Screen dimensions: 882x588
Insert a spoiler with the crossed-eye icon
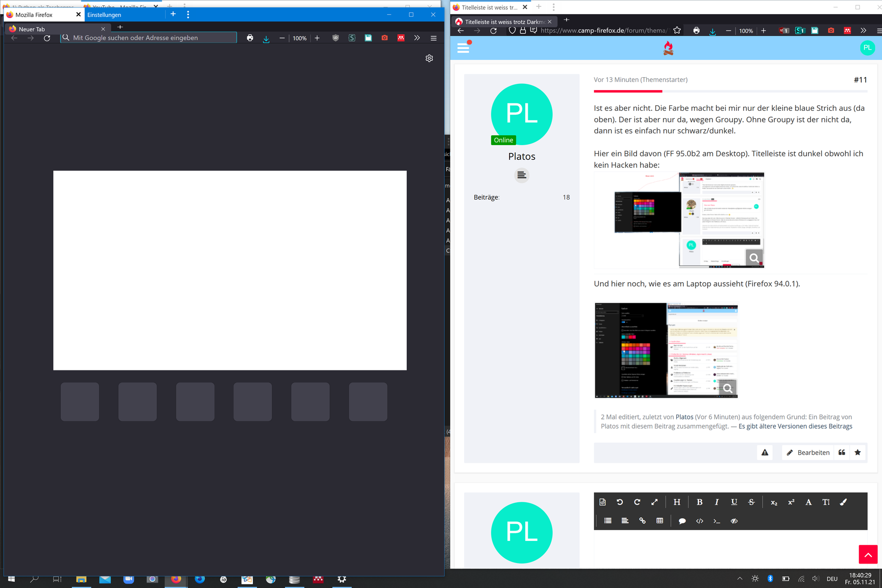tap(734, 521)
